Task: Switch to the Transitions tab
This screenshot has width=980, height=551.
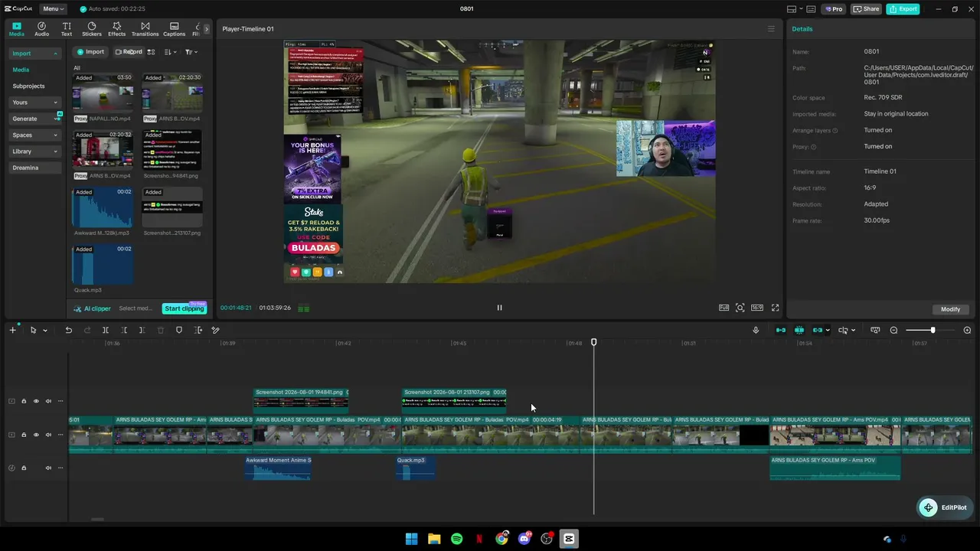Action: pos(145,29)
